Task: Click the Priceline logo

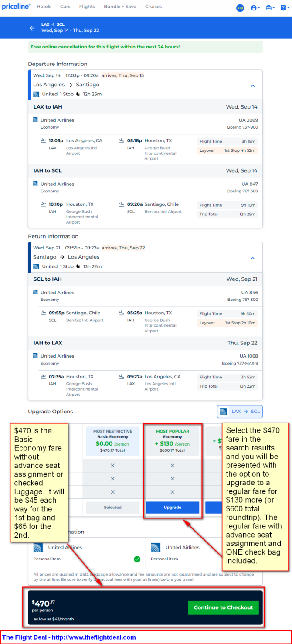Action: [16, 7]
